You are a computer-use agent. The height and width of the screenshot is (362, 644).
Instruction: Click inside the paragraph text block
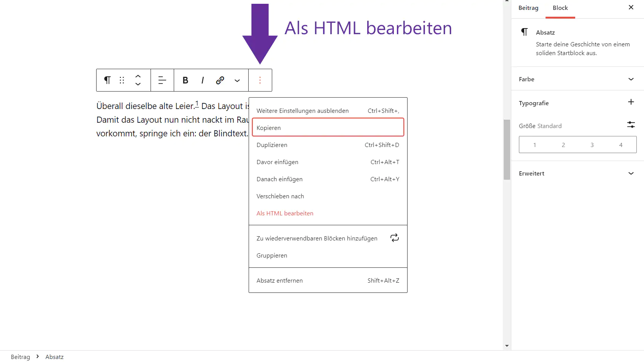point(172,120)
